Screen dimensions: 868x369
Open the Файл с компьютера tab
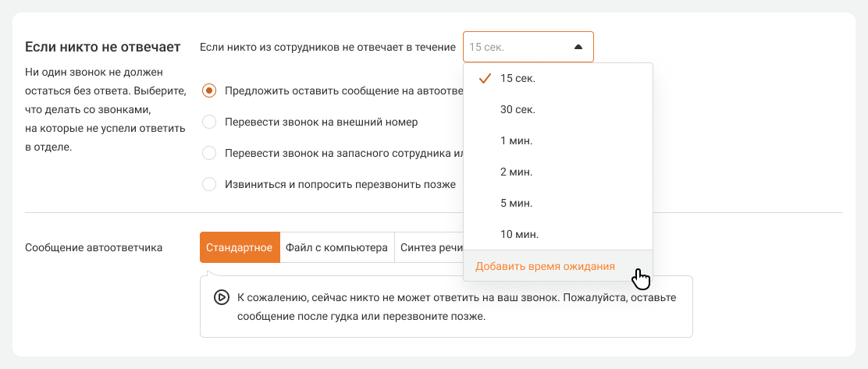coord(336,248)
